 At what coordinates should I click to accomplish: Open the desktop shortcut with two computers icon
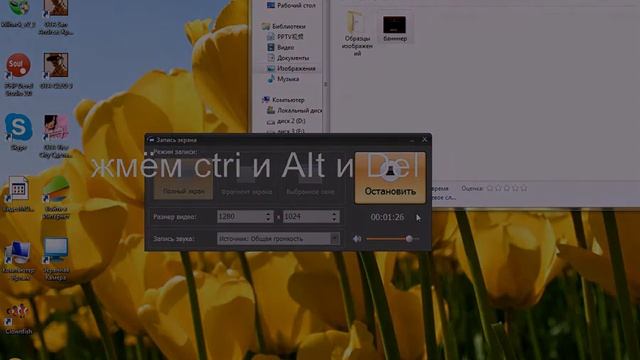[17, 260]
